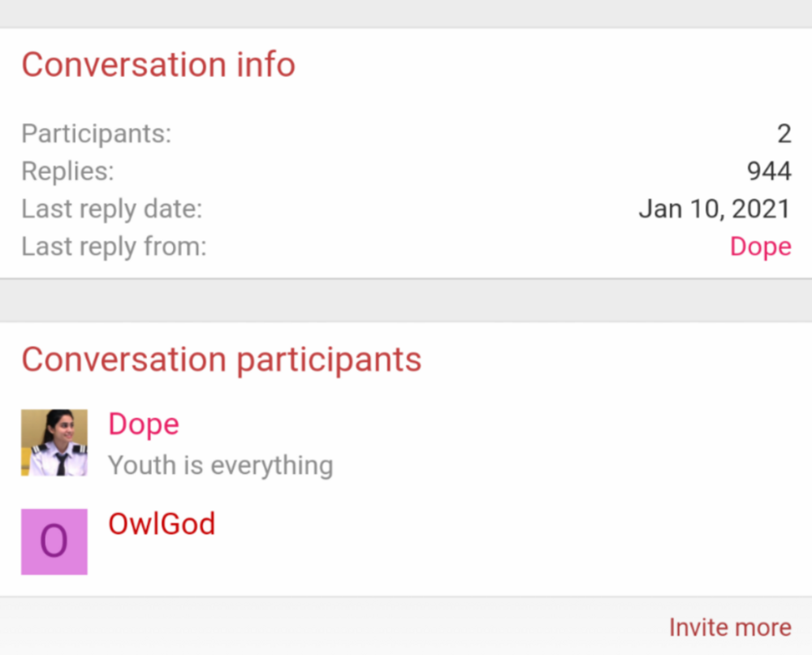The width and height of the screenshot is (812, 655).
Task: Open last reply author Dope link
Action: [760, 246]
